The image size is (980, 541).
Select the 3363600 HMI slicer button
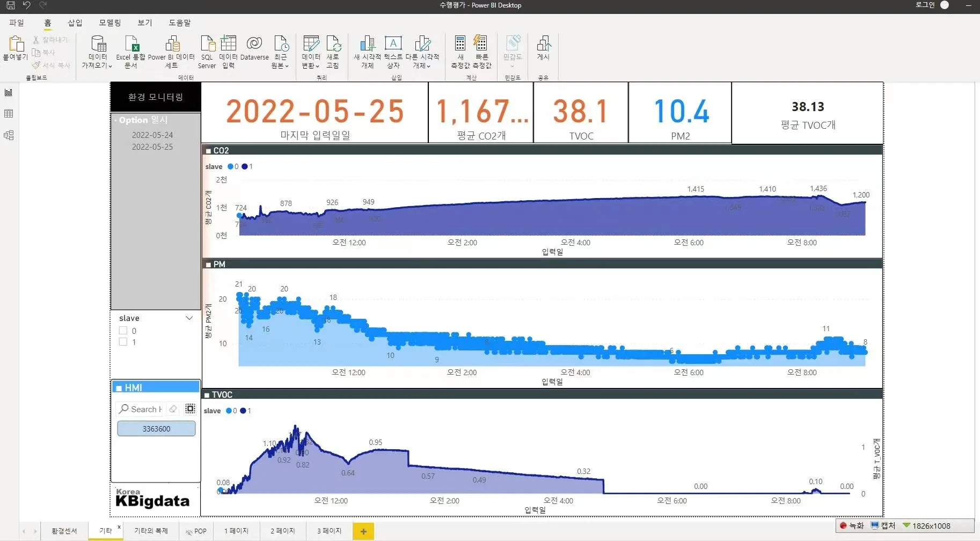point(156,429)
